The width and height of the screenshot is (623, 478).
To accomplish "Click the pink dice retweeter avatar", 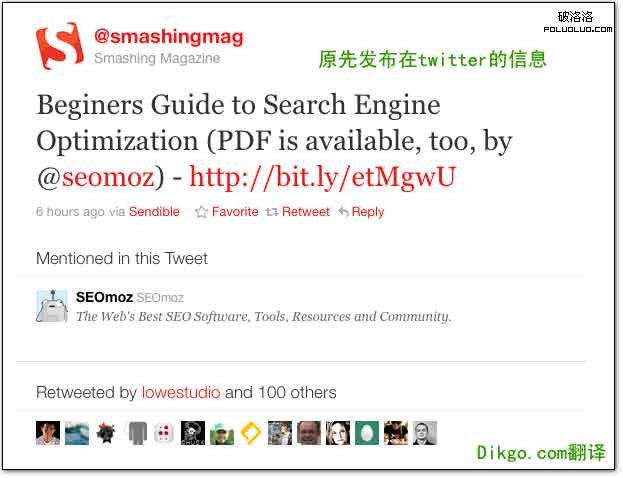I will click(x=164, y=433).
